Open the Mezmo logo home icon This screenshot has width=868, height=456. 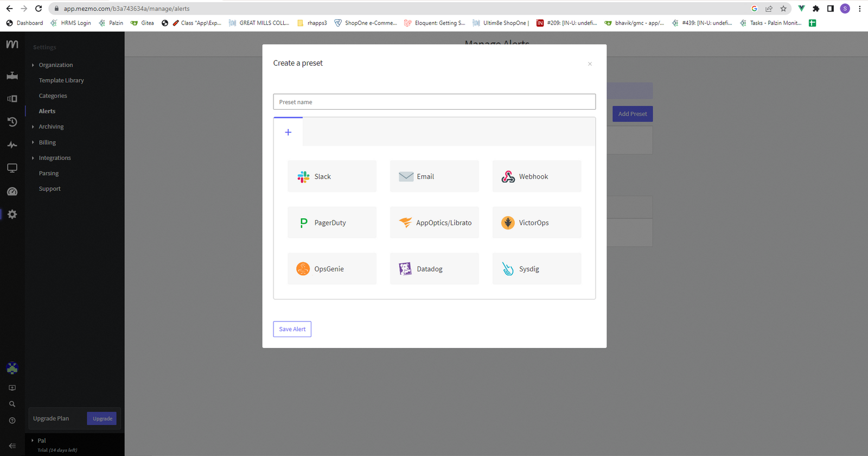(12, 44)
